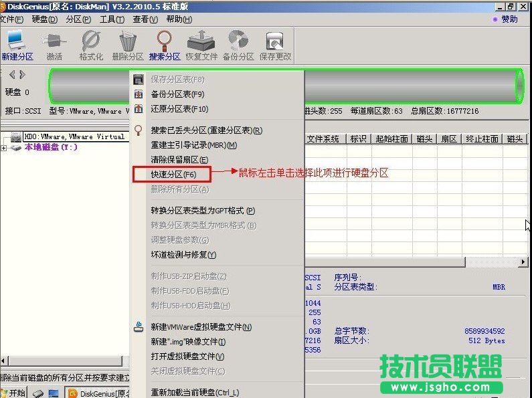Click the desktop icon in quick launch
532x398 pixels.
[54, 393]
